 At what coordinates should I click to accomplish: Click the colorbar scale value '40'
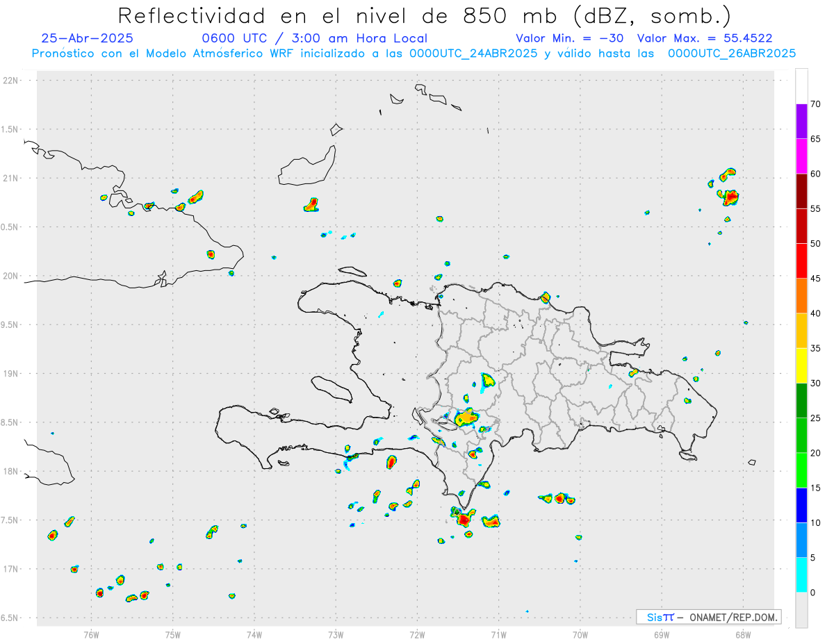point(816,313)
